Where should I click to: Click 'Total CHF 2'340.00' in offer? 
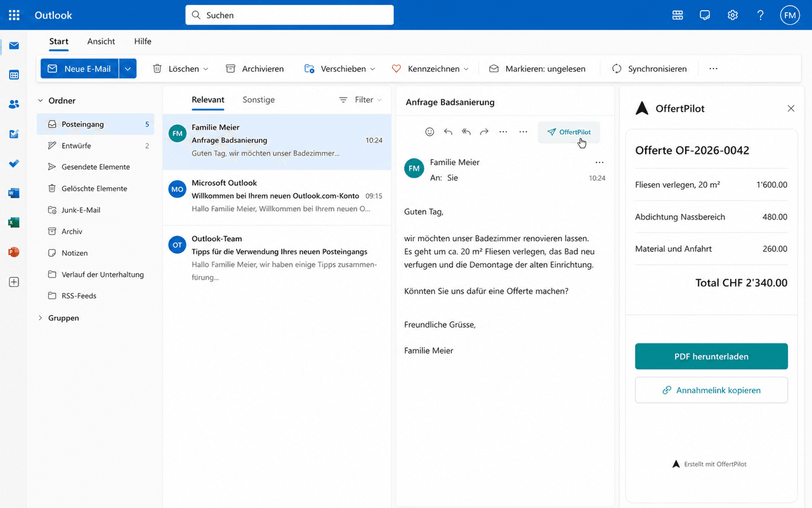(x=741, y=283)
